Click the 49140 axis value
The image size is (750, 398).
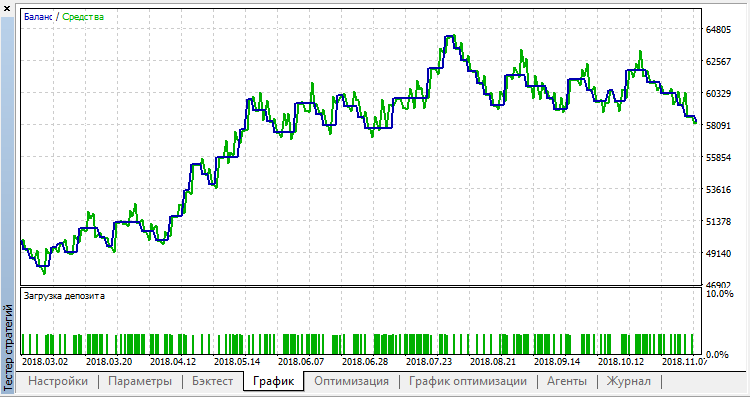coord(718,253)
